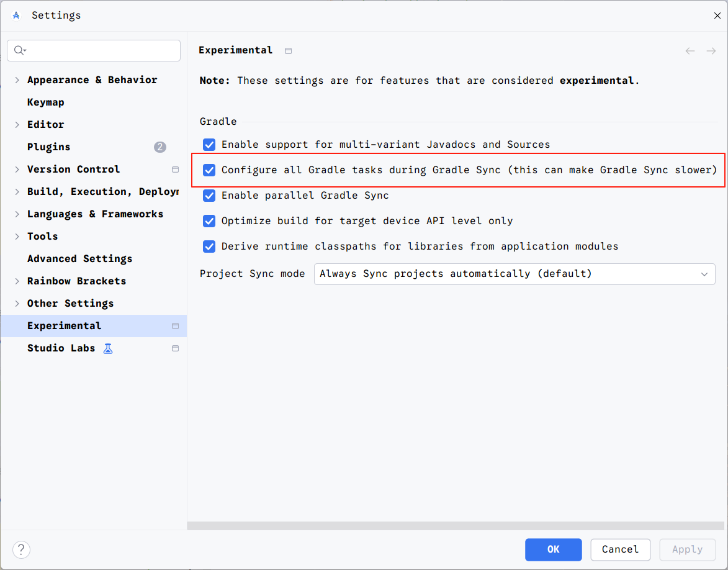Uncheck Configure all Gradle tasks during Gradle Sync

coord(209,170)
